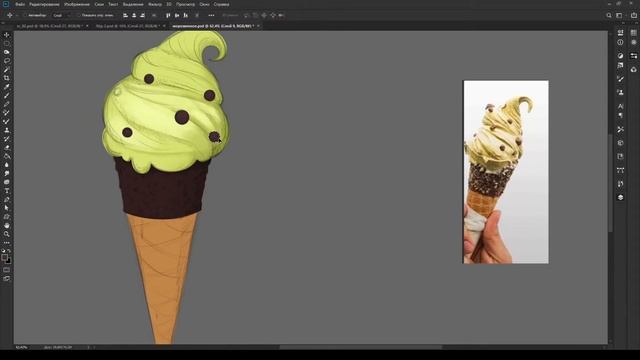Click the foreground color swatch
Image resolution: width=640 pixels, height=360 pixels.
coord(4,258)
